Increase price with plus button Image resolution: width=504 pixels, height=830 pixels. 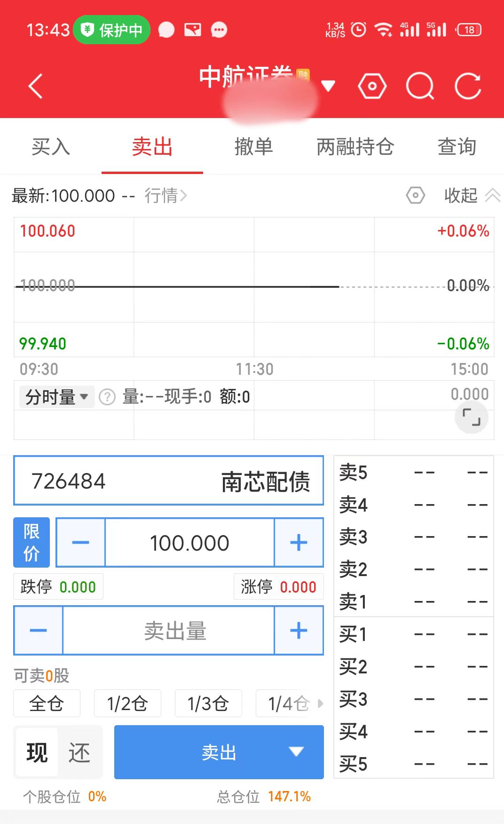pos(299,542)
